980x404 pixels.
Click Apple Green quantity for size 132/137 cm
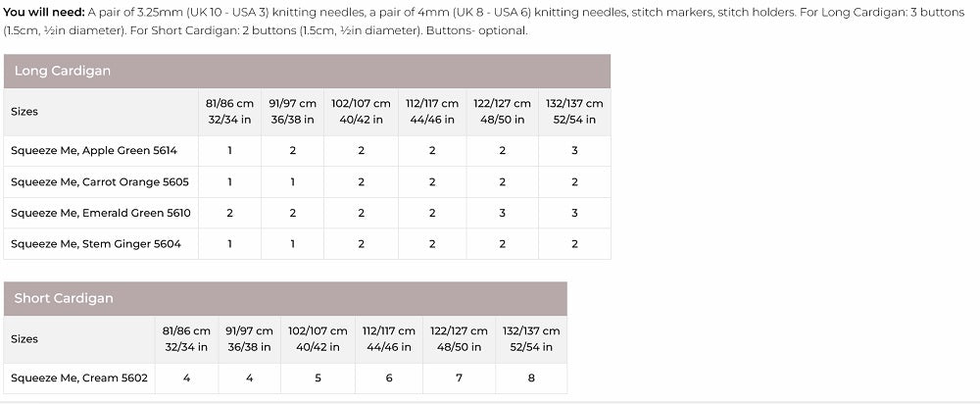pos(574,151)
